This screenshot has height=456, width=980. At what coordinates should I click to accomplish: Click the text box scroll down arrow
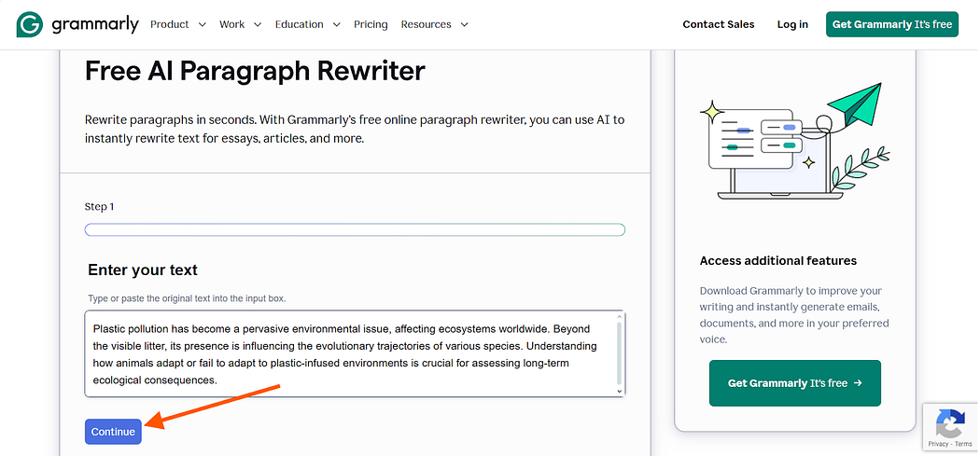pyautogui.click(x=620, y=391)
